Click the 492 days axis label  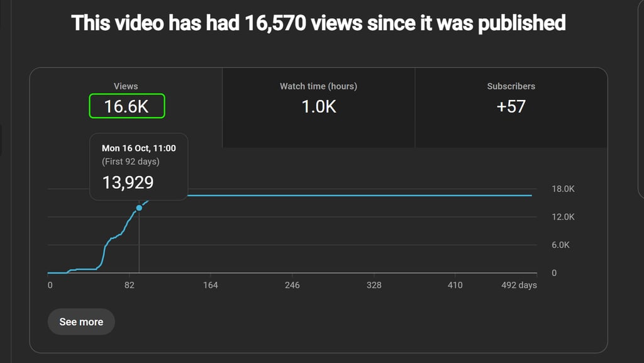click(x=519, y=285)
